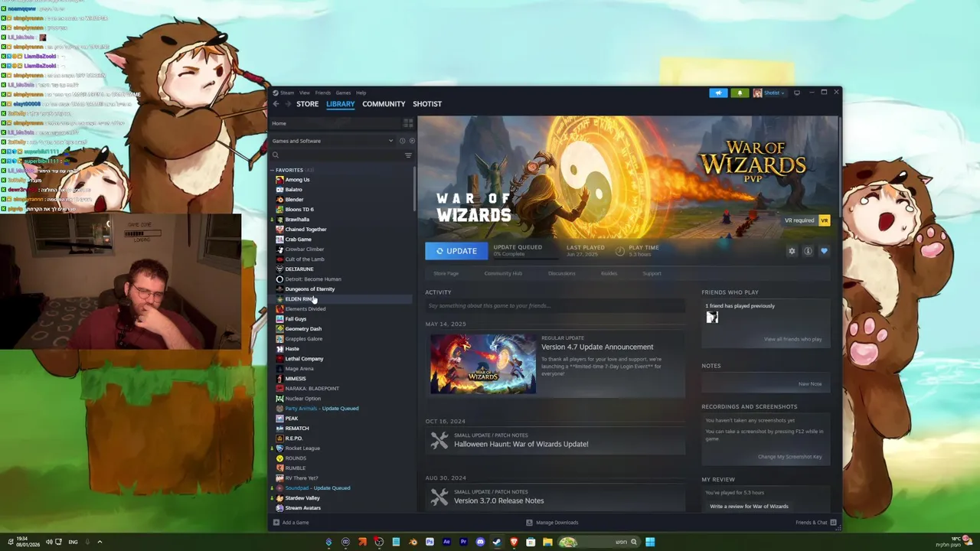Open Big Picture mode icon
This screenshot has height=551, width=980.
click(797, 93)
